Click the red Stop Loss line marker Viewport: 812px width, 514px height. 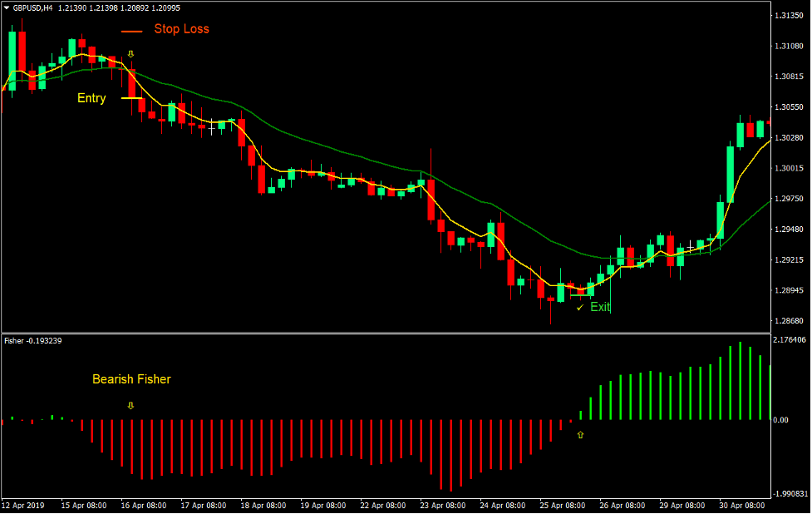pos(130,30)
